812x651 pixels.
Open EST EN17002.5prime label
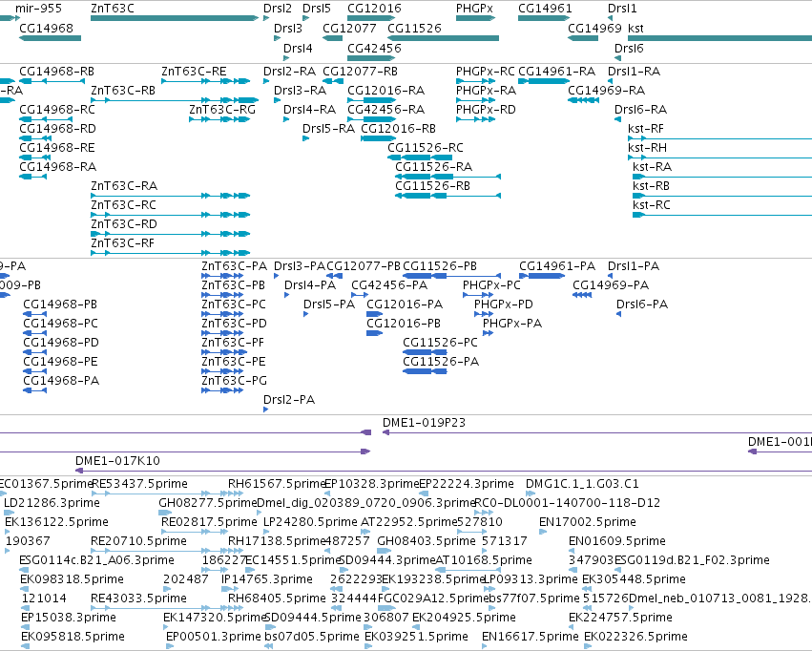click(588, 522)
